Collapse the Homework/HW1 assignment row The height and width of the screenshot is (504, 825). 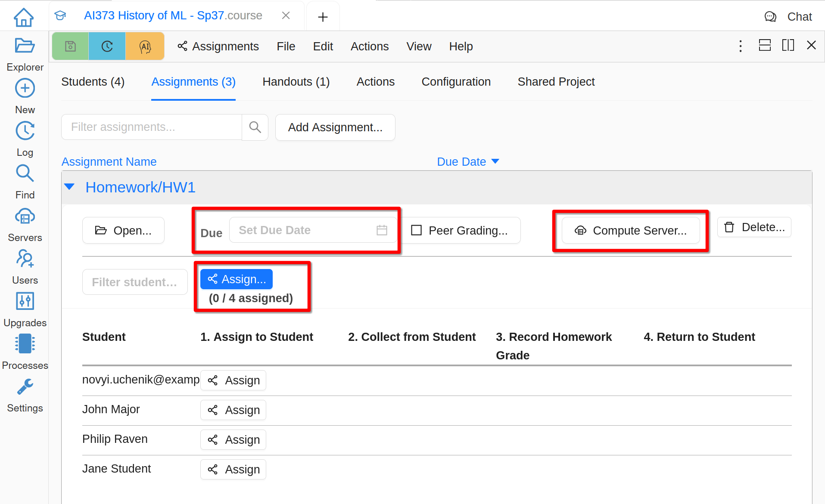pyautogui.click(x=69, y=187)
